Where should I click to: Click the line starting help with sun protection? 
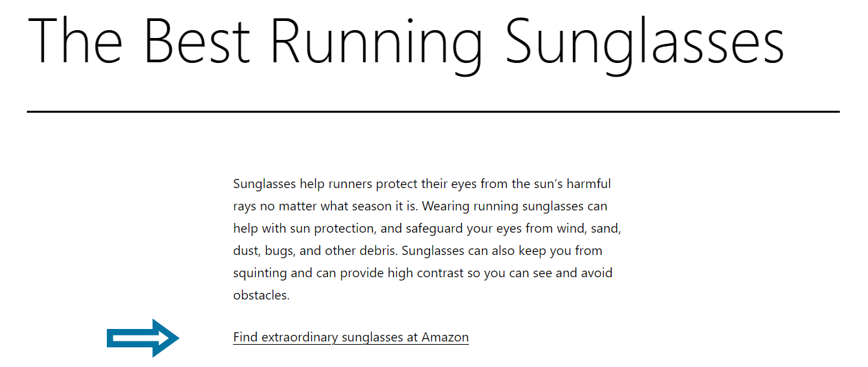[x=427, y=229]
